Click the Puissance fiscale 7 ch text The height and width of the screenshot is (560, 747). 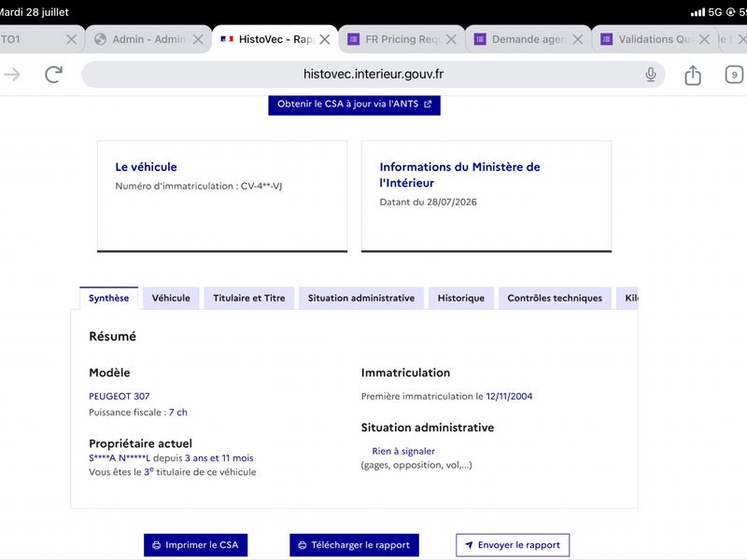[x=138, y=413]
